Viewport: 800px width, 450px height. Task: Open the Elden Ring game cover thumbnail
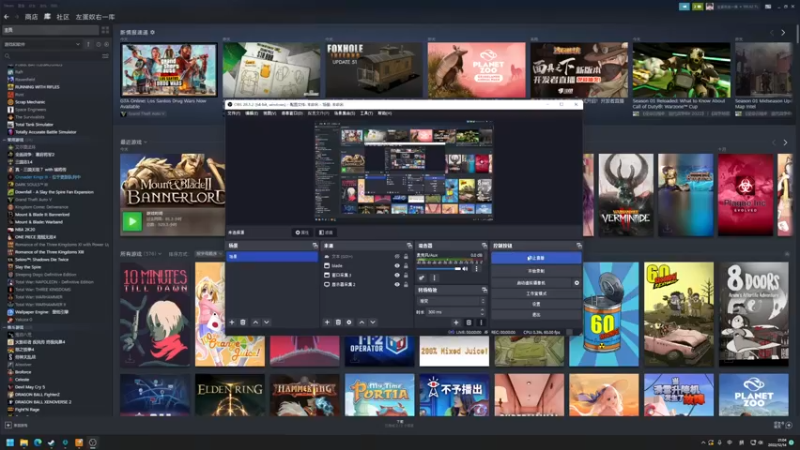point(230,395)
